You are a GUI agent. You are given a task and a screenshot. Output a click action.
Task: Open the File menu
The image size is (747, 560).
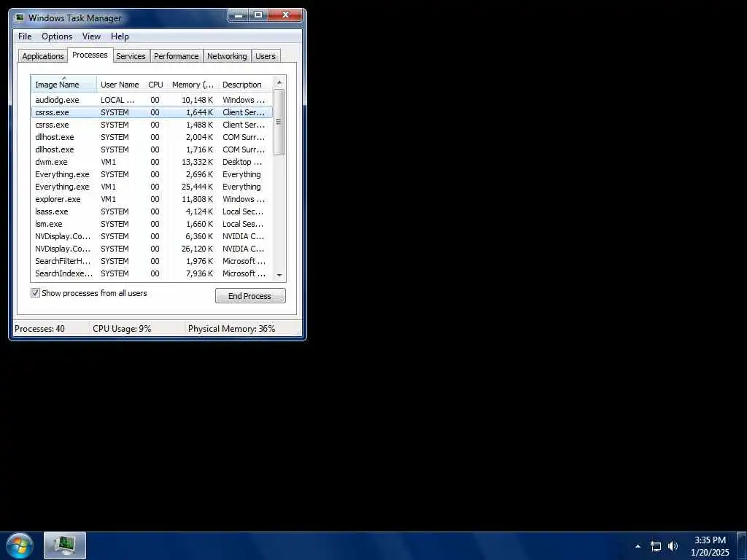pos(25,36)
